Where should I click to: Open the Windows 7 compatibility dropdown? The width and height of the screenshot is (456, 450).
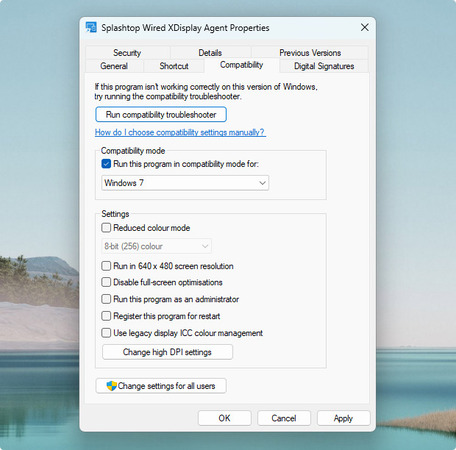coord(185,183)
